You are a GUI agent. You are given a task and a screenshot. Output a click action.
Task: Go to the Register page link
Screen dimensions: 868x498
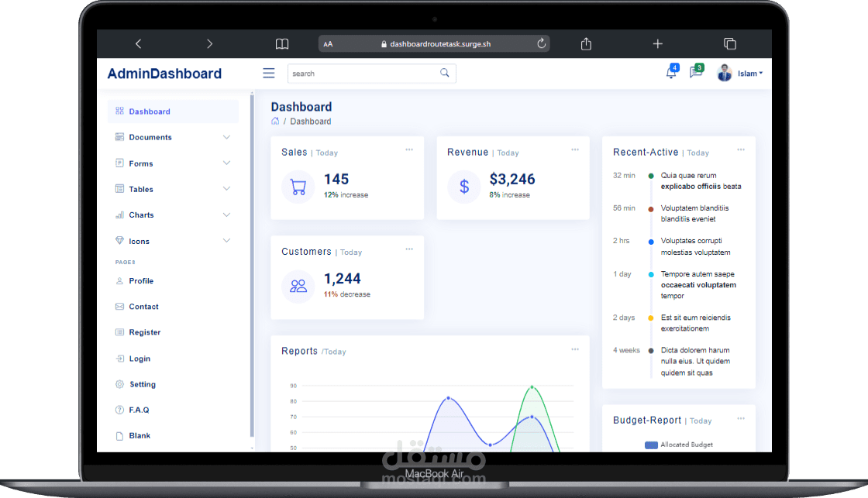(144, 332)
